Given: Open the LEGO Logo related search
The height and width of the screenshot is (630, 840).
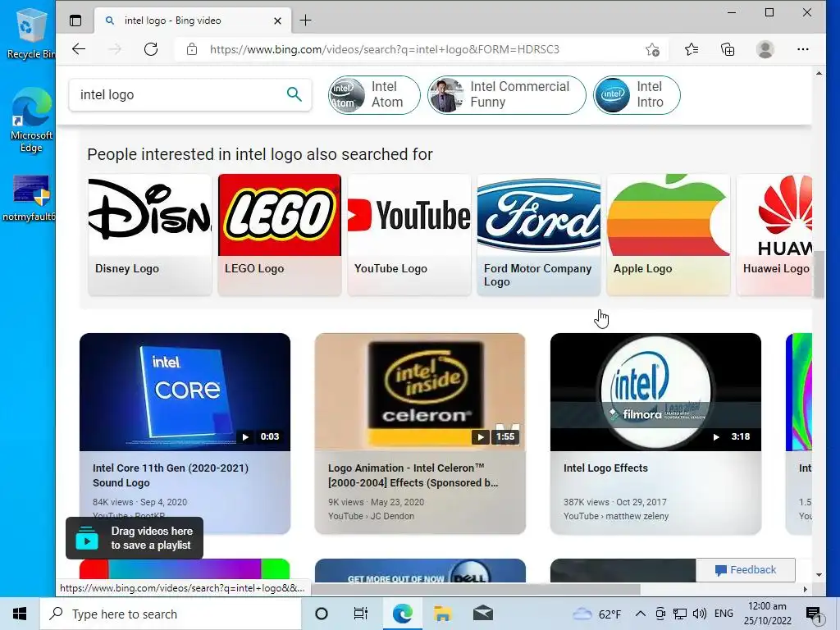Looking at the screenshot, I should pos(280,235).
